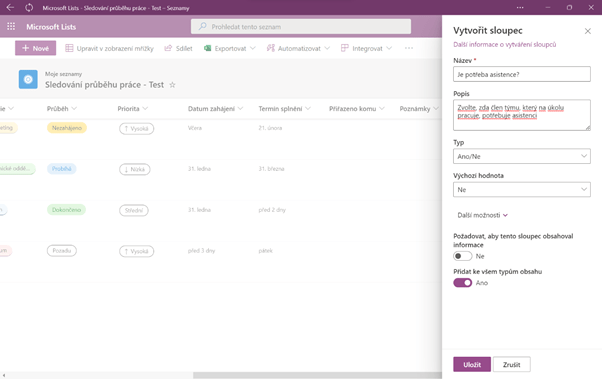Screen dimensions: 602x379
Task: Cancel with the Zrušit button
Action: point(512,364)
